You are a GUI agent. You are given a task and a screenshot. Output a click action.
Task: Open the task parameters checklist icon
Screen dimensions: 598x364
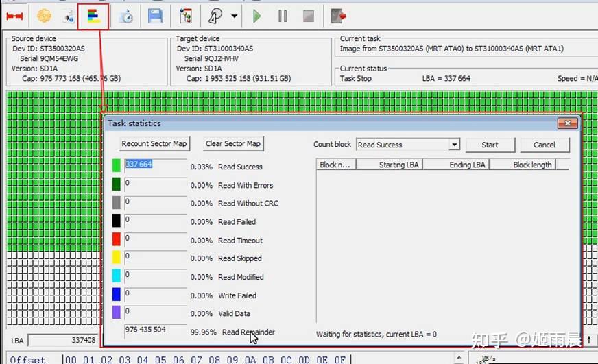[186, 16]
